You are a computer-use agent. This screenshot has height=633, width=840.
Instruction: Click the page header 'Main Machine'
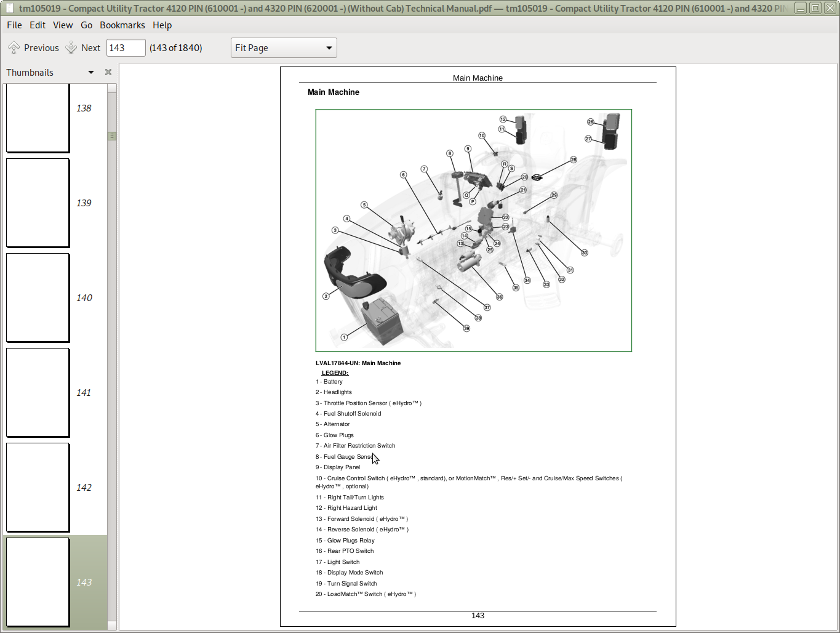coord(478,78)
